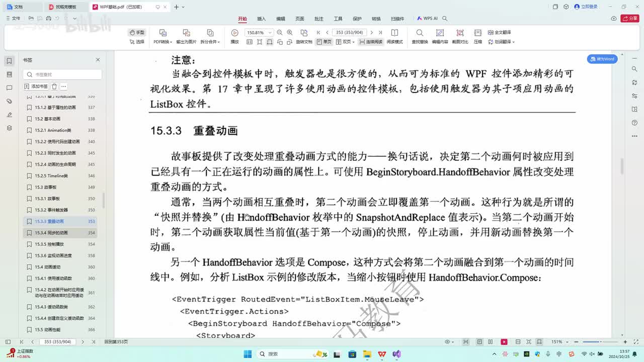Image resolution: width=644 pixels, height=362 pixels.
Task: Open the 编辑 ribbon tab
Action: pyautogui.click(x=281, y=19)
